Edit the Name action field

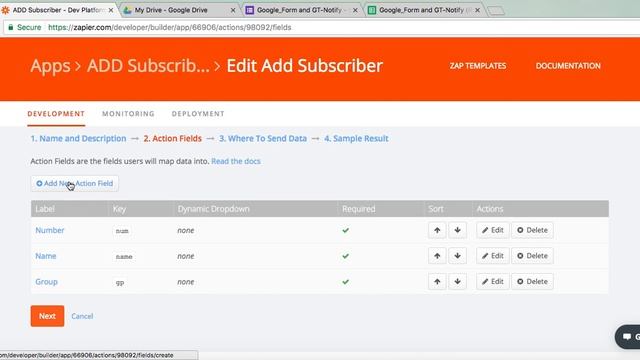493,256
